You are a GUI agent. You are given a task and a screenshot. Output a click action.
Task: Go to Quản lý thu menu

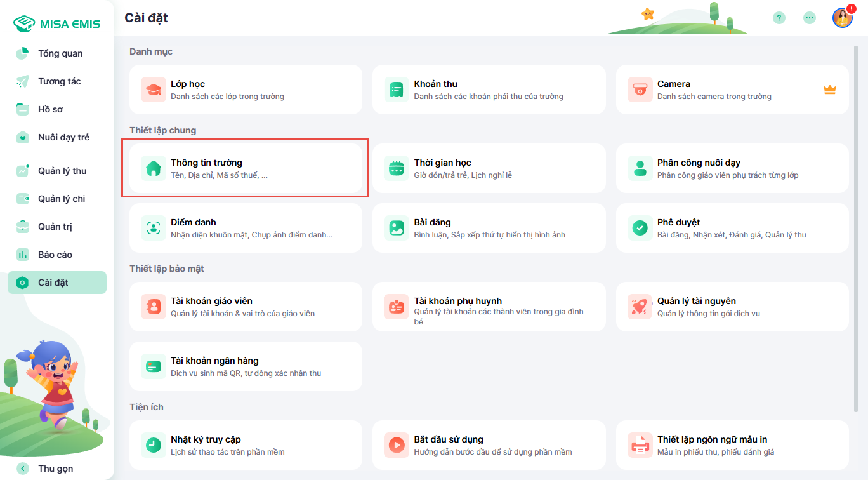coord(62,171)
